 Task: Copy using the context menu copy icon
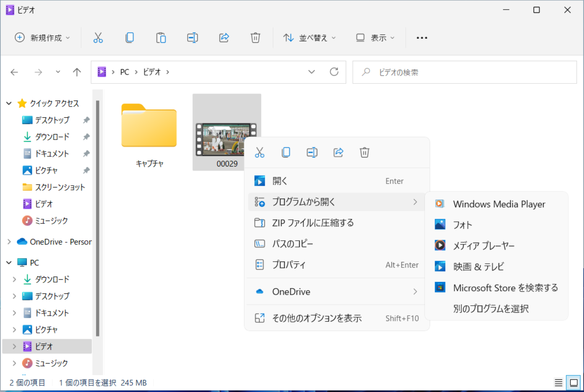[286, 153]
